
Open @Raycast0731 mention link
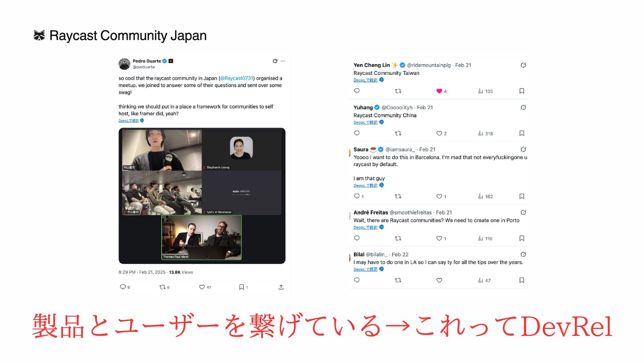(x=236, y=78)
